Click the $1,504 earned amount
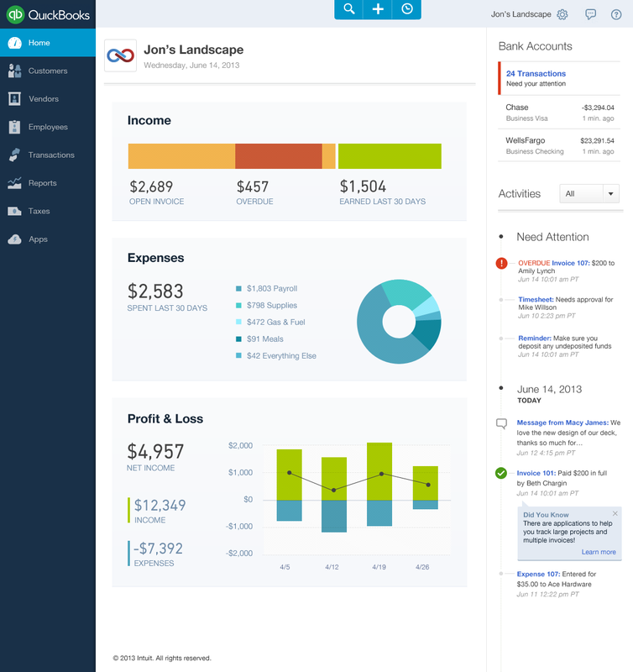The image size is (633, 672). [363, 186]
